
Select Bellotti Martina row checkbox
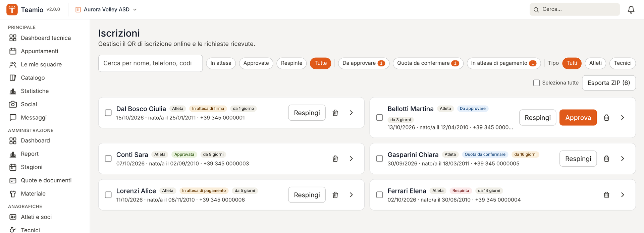pos(380,118)
